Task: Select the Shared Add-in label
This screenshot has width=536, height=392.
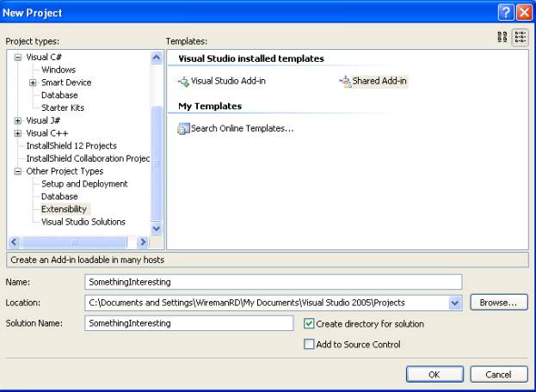Action: coord(379,81)
